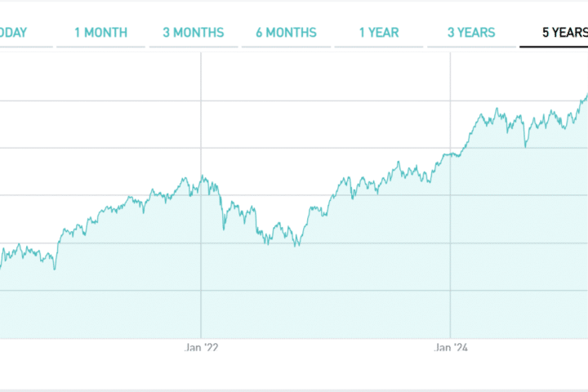Click the sharp dip in late 2024
This screenshot has height=392, width=588.
click(x=525, y=147)
